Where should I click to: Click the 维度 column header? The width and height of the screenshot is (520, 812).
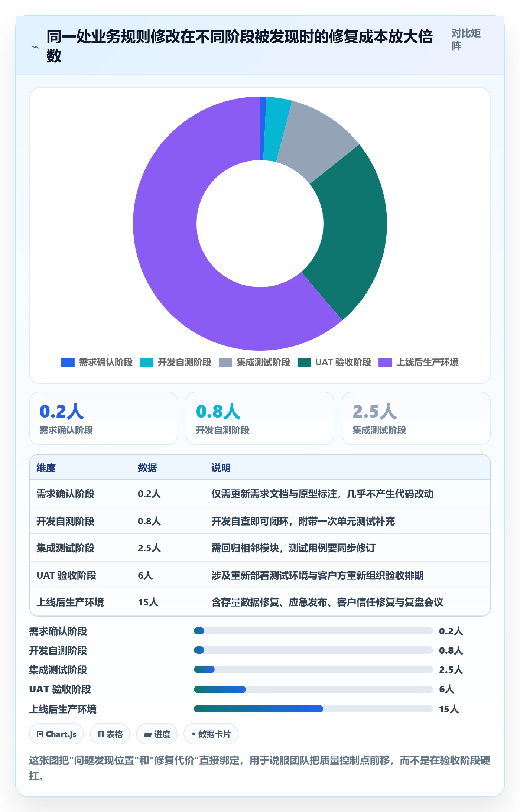coord(46,468)
